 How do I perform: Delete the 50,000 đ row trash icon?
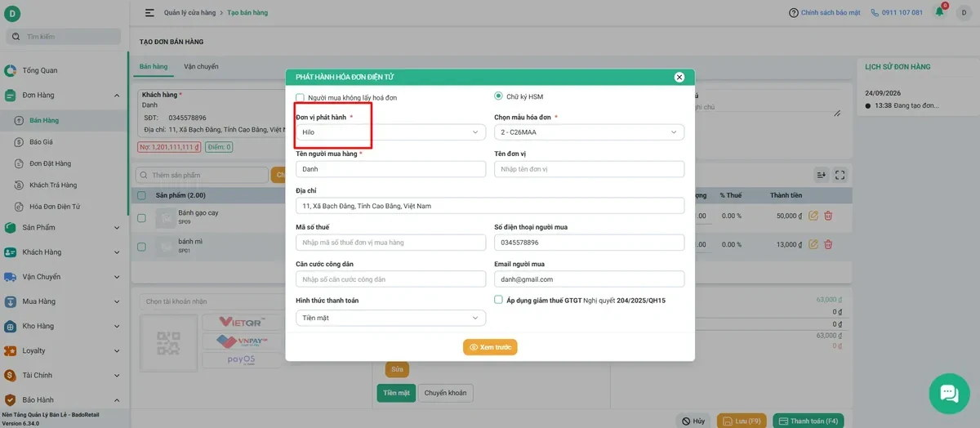pos(828,216)
